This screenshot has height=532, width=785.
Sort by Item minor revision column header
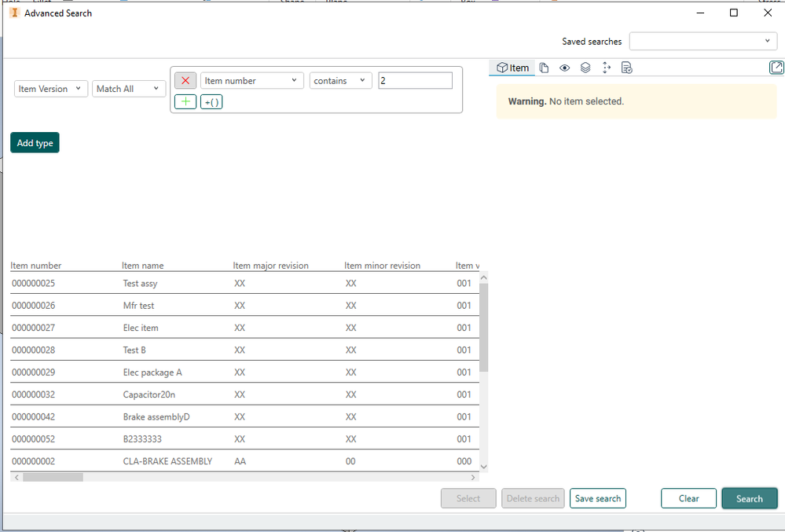tap(383, 266)
